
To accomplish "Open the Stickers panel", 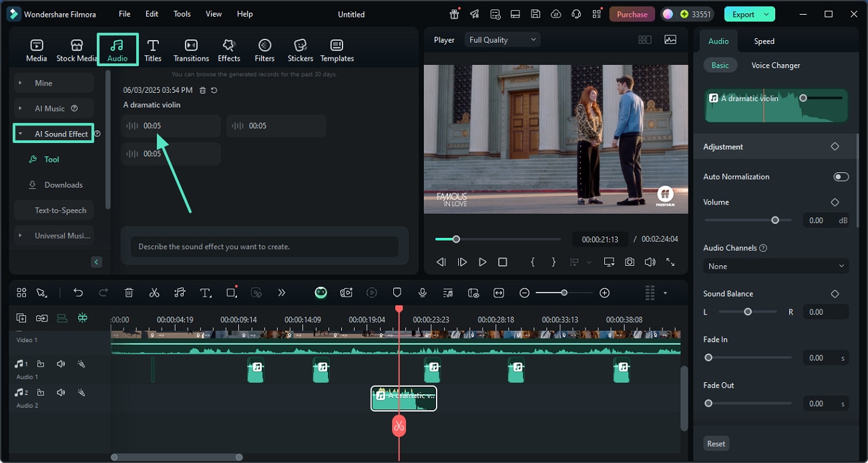I will (x=300, y=51).
